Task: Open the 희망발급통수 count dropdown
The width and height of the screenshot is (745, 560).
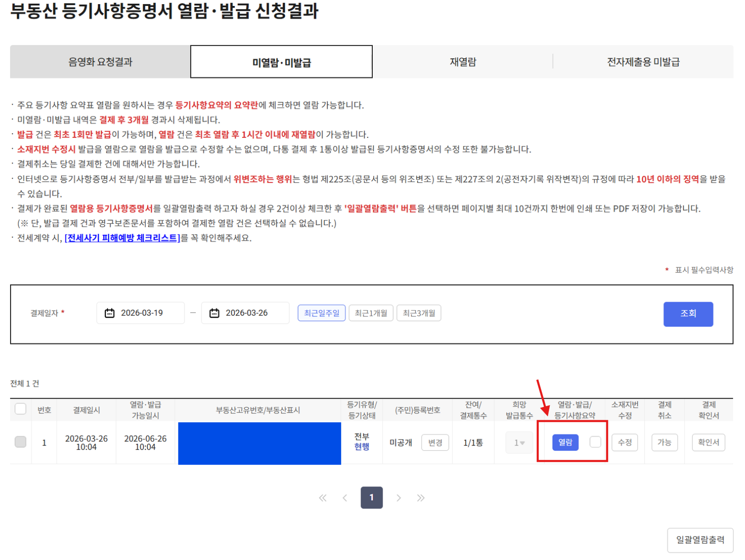Action: (x=519, y=442)
